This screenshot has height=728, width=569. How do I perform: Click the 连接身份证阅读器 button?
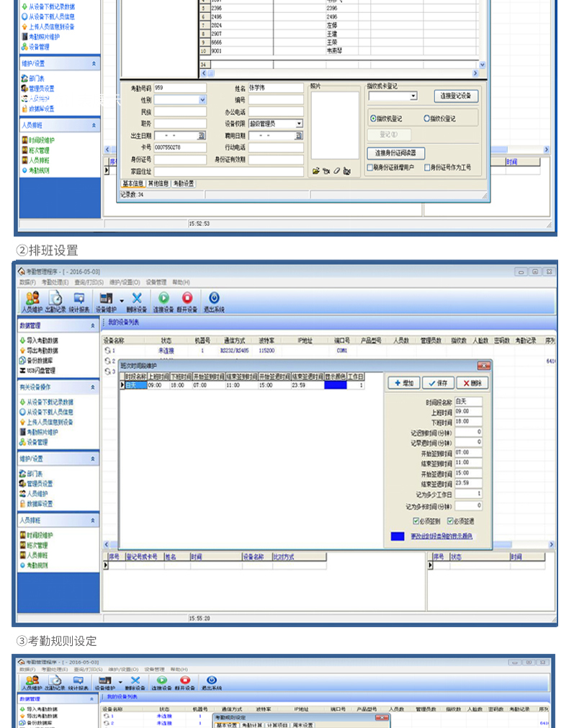tap(396, 153)
